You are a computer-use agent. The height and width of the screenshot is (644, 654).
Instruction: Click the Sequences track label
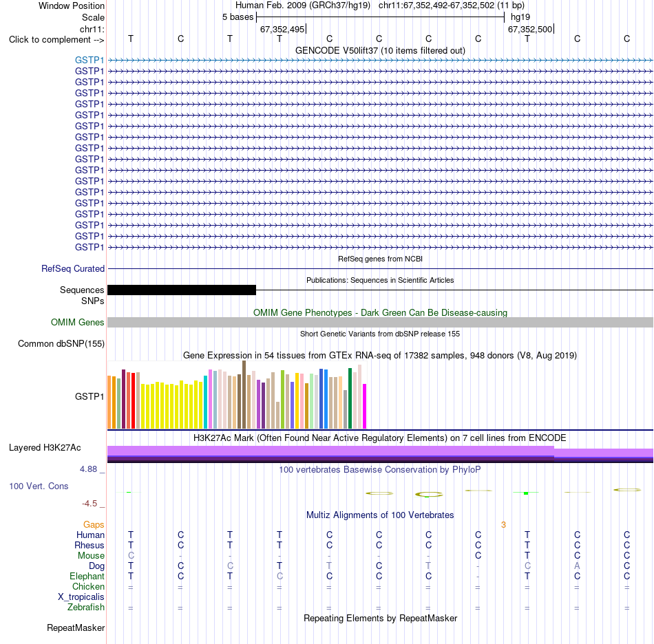point(82,290)
